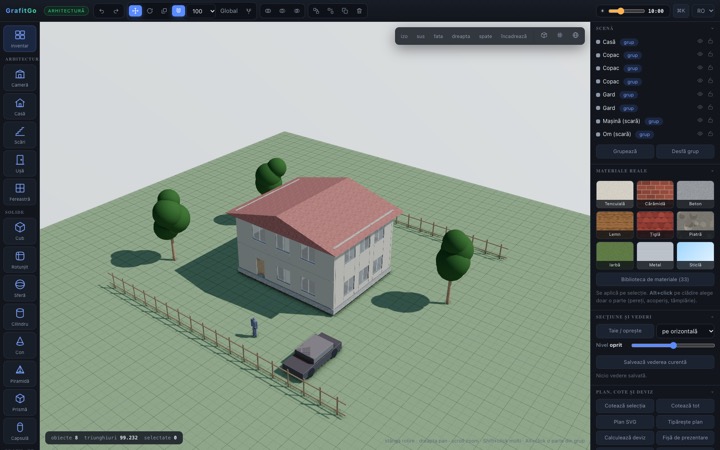Collapse the SCENĂ panel section

pos(712,28)
